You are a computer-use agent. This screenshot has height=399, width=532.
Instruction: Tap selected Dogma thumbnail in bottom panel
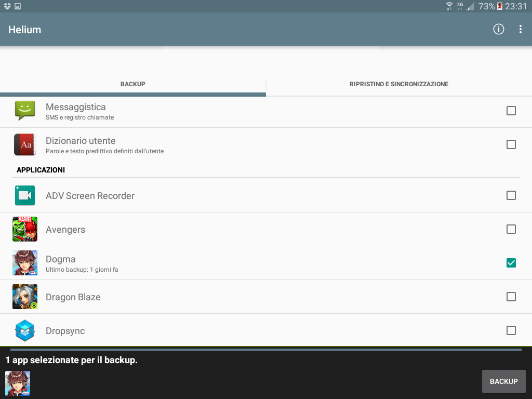tap(18, 383)
